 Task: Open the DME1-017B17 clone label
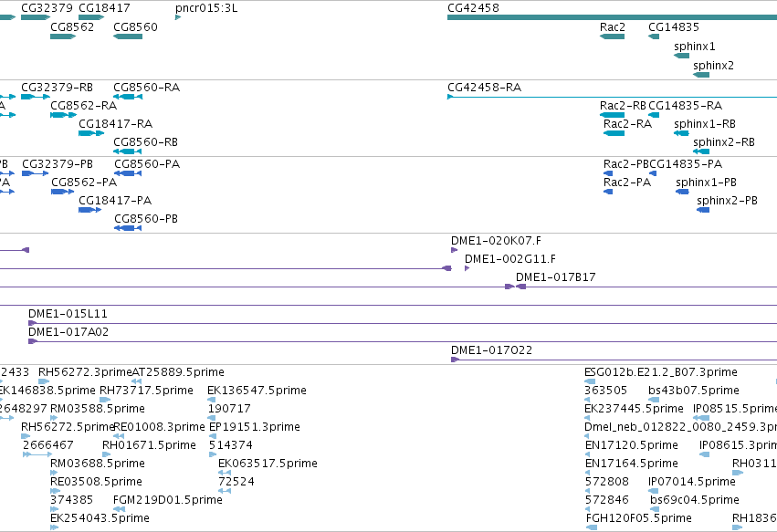555,277
